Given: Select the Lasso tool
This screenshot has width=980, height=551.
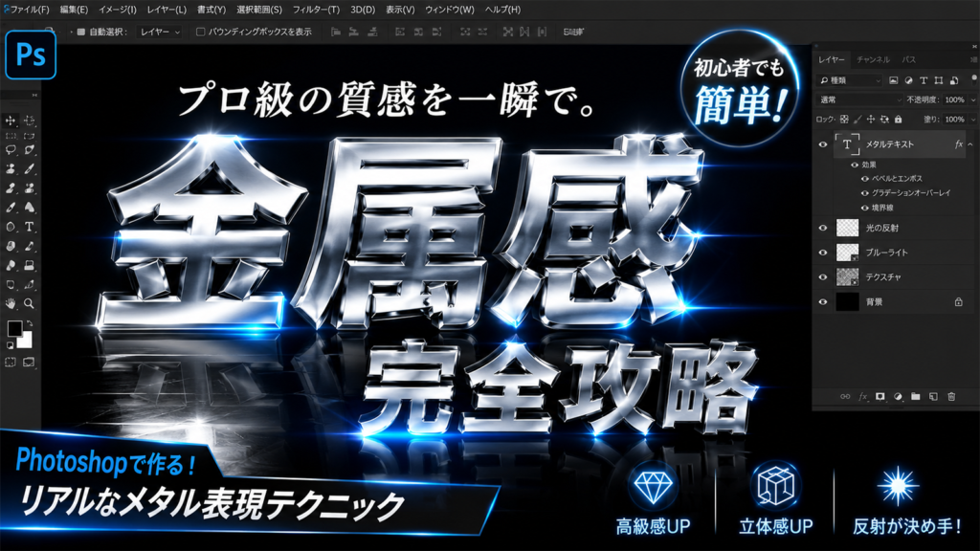Looking at the screenshot, I should (11, 150).
